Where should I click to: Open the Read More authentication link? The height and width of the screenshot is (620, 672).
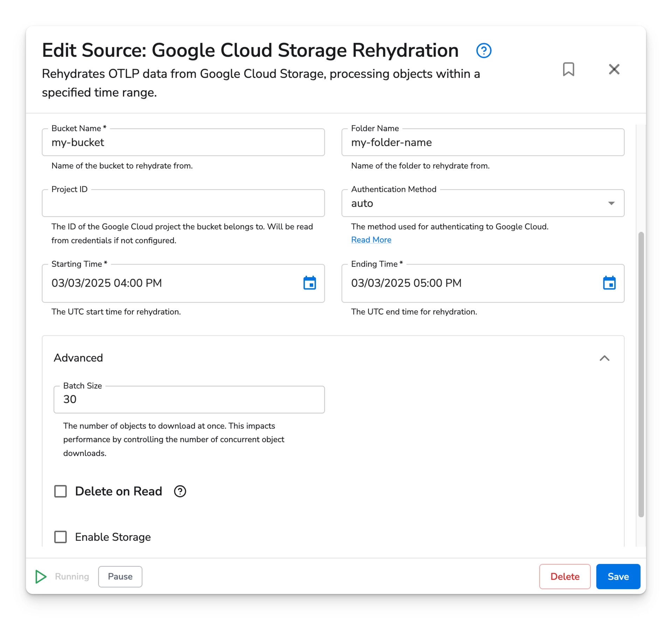(x=371, y=240)
